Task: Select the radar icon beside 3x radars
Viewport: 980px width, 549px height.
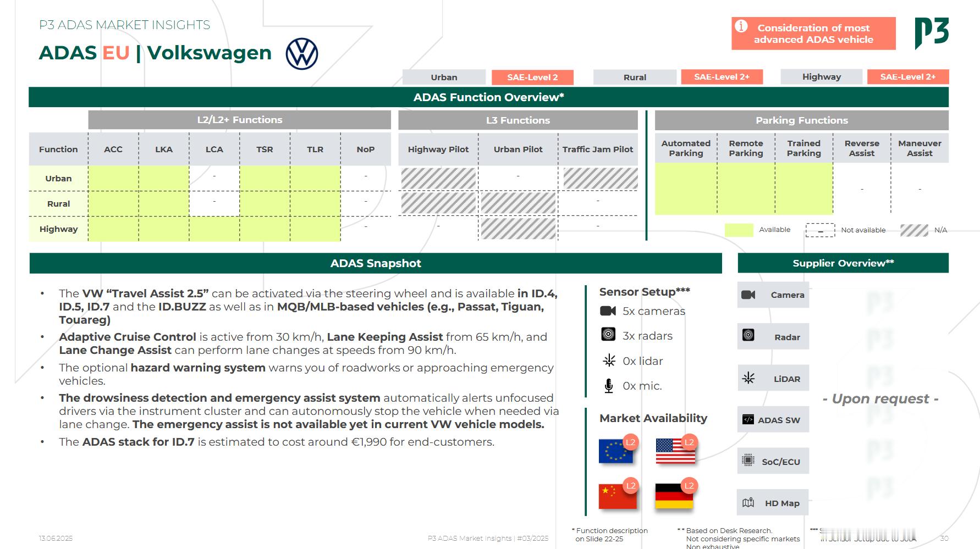Action: 608,334
